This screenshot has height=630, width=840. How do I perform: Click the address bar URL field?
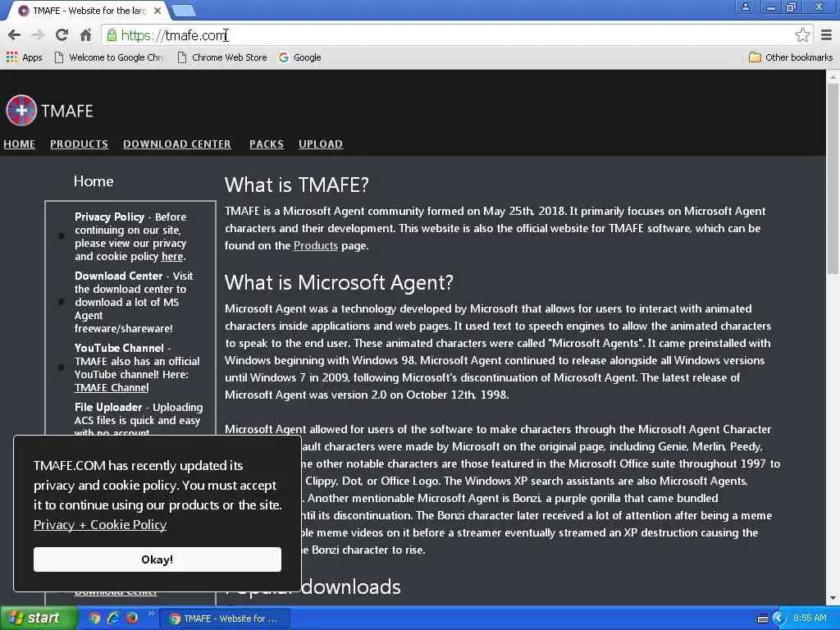click(x=450, y=35)
